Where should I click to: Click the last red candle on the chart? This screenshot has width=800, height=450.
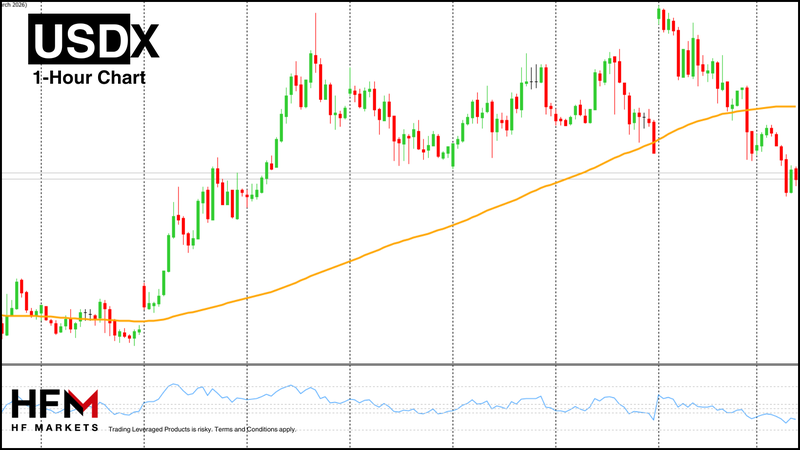click(x=796, y=173)
